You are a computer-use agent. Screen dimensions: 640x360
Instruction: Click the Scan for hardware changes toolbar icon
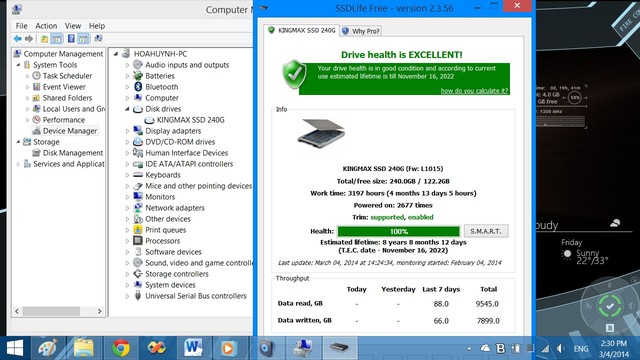pos(98,39)
